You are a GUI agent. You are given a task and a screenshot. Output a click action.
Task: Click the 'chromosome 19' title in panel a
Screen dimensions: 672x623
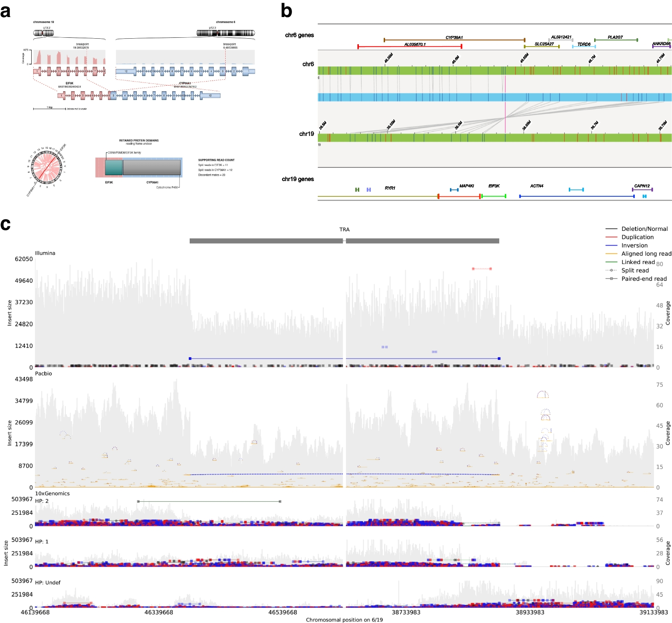[x=43, y=22]
